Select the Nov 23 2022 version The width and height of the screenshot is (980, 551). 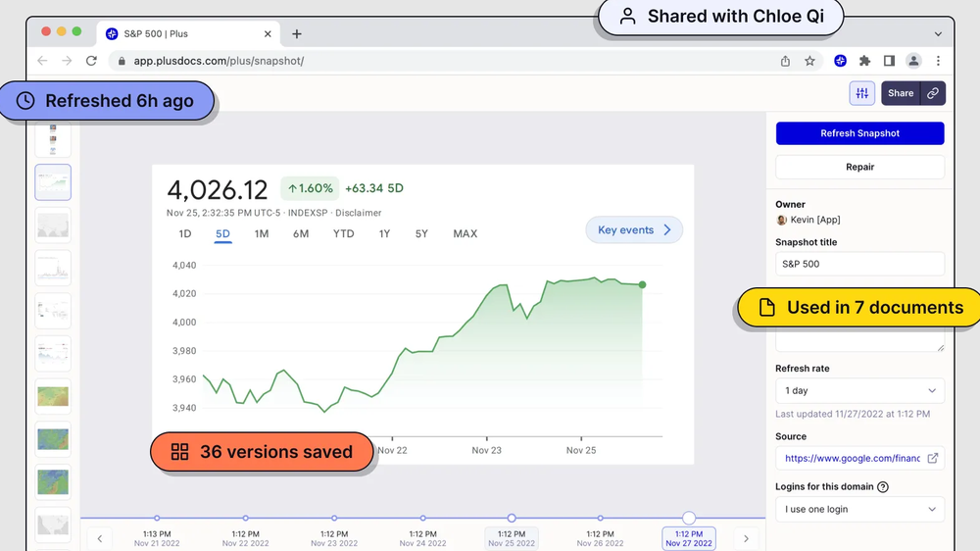[334, 538]
